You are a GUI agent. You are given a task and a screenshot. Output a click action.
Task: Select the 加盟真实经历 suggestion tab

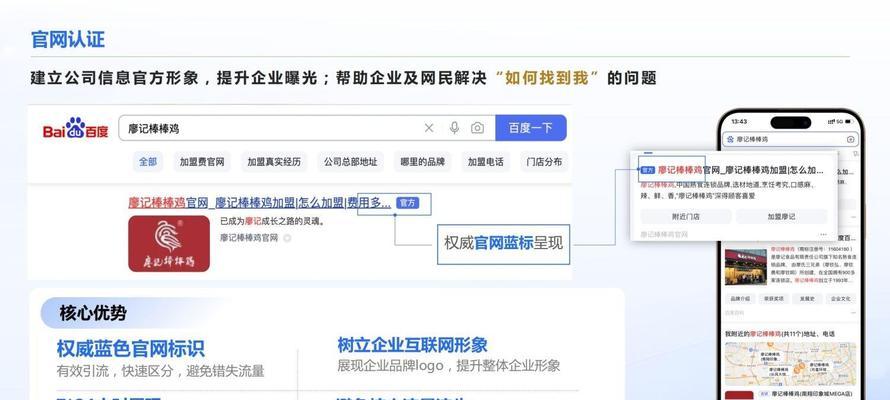click(274, 162)
